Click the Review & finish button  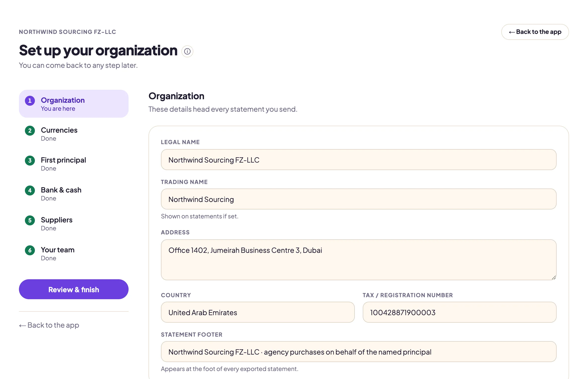tap(74, 289)
